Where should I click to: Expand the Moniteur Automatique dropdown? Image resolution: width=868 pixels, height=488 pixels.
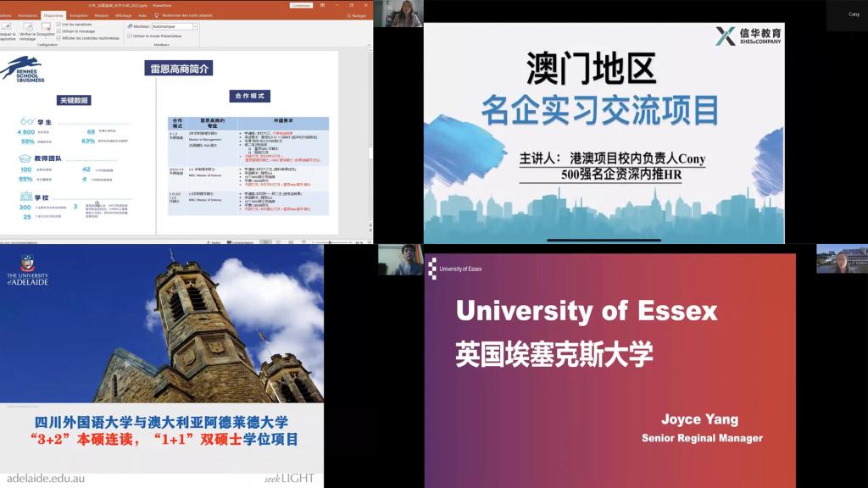click(194, 26)
